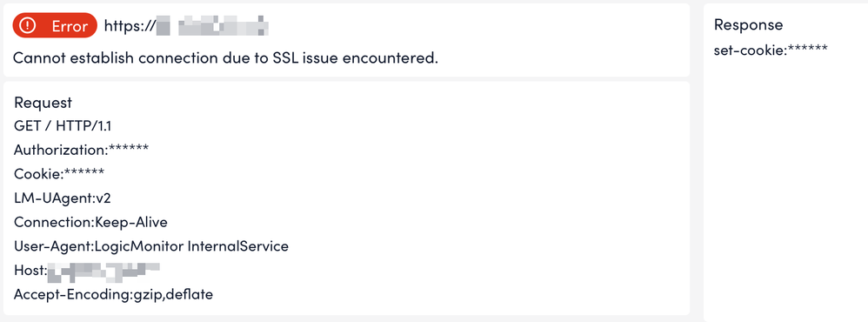Click the Host: label text
This screenshot has height=322, width=868.
[30, 271]
